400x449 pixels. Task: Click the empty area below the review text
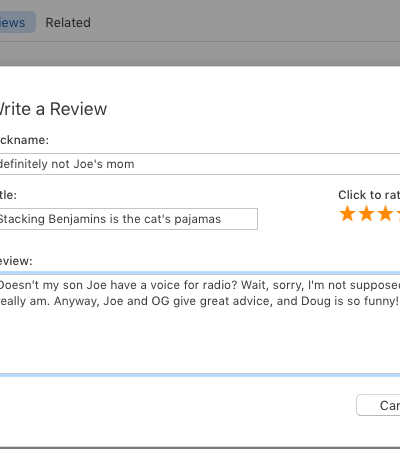(x=200, y=342)
